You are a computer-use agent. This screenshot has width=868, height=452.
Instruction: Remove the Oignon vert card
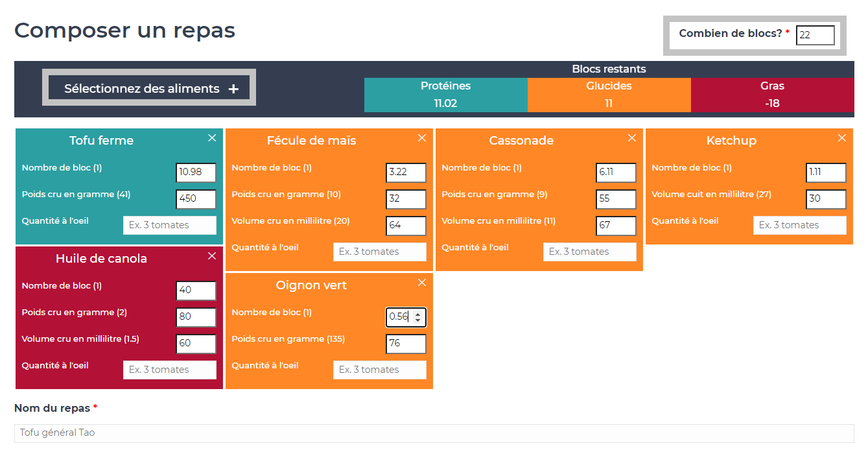coord(422,283)
